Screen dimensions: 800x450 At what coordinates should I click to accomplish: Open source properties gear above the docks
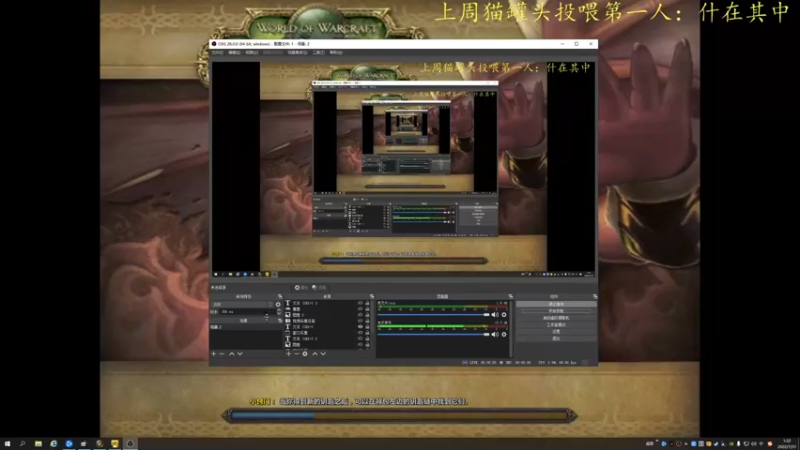click(301, 288)
